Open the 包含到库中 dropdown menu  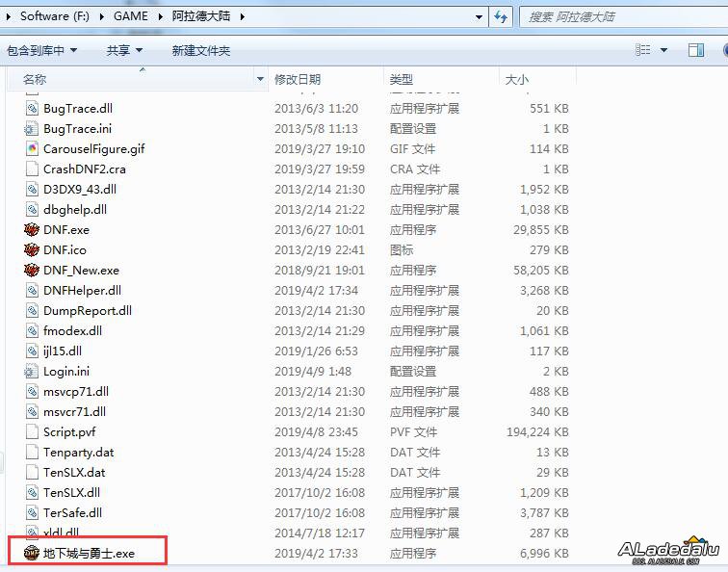pyautogui.click(x=41, y=50)
